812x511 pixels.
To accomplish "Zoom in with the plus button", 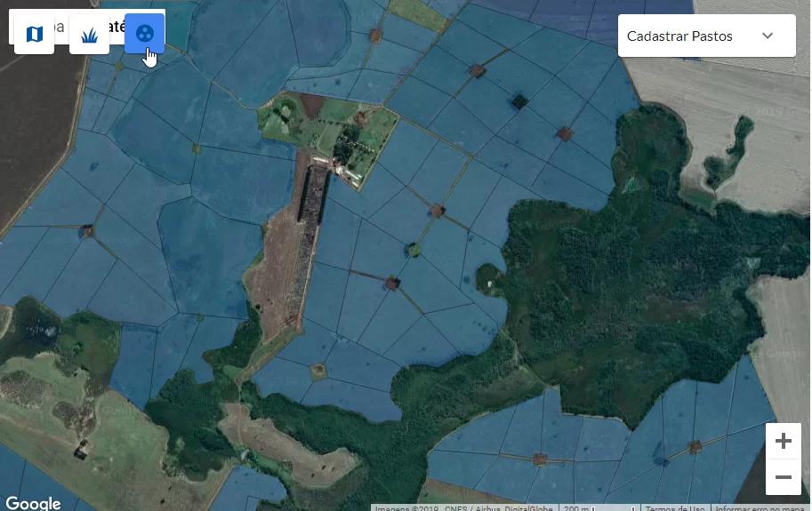I will coord(783,441).
